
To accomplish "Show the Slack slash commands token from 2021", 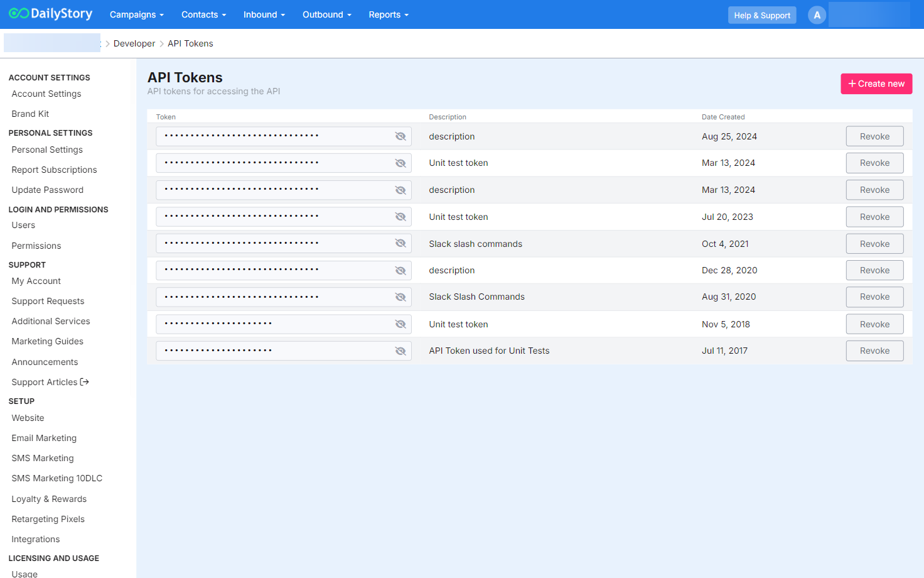I will click(x=400, y=244).
